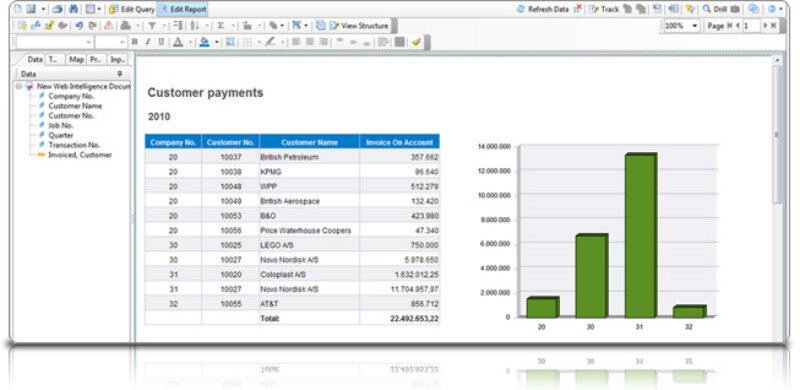Select Job No. in the data tree

61,125
